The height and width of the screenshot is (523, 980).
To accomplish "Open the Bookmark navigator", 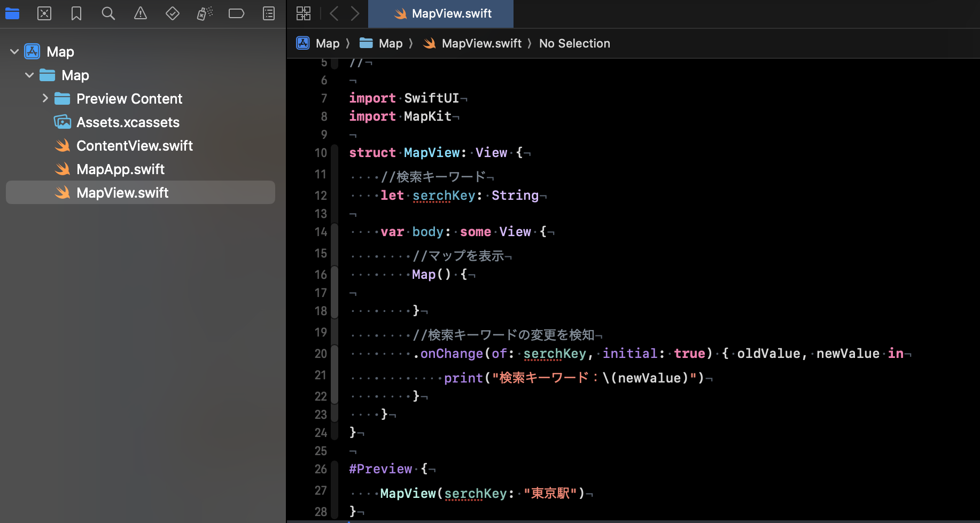I will point(76,14).
